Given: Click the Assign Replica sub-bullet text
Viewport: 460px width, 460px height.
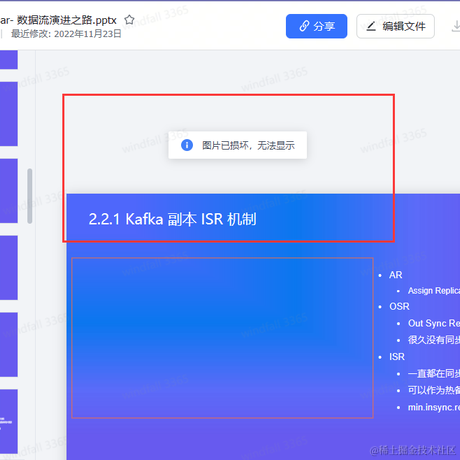Looking at the screenshot, I should pos(434,291).
